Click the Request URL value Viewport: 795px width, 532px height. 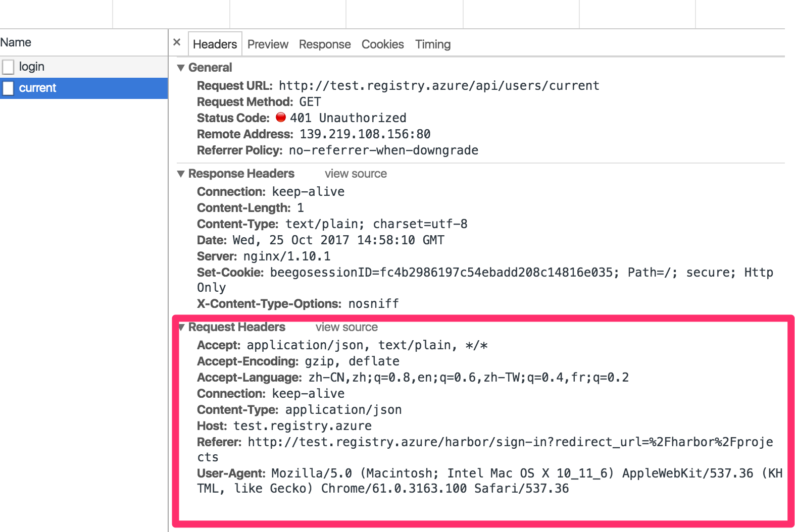click(438, 86)
